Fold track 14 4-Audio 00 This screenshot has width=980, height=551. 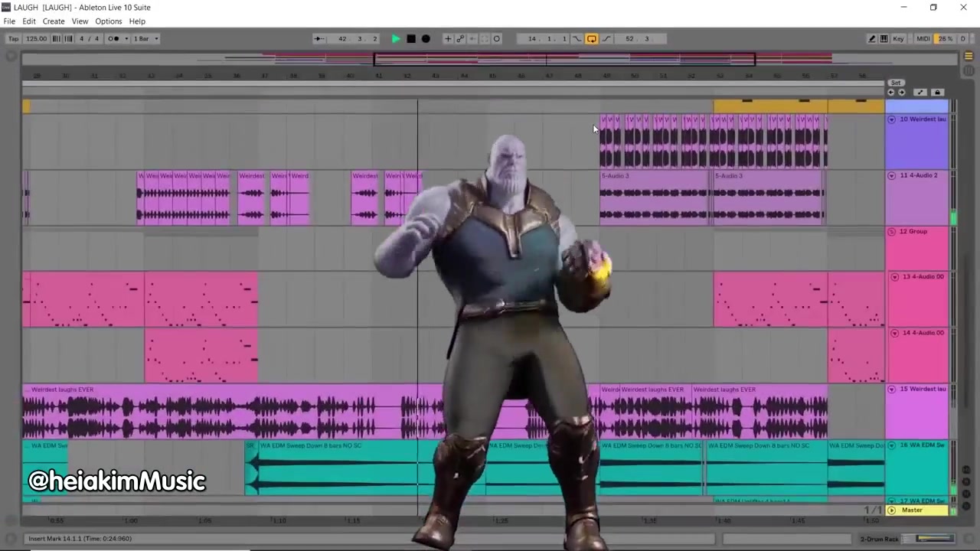point(894,333)
